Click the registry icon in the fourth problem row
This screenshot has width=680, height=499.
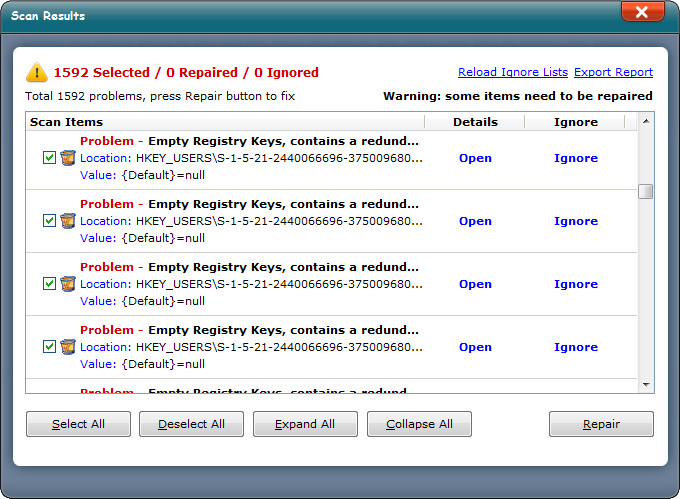[x=68, y=346]
